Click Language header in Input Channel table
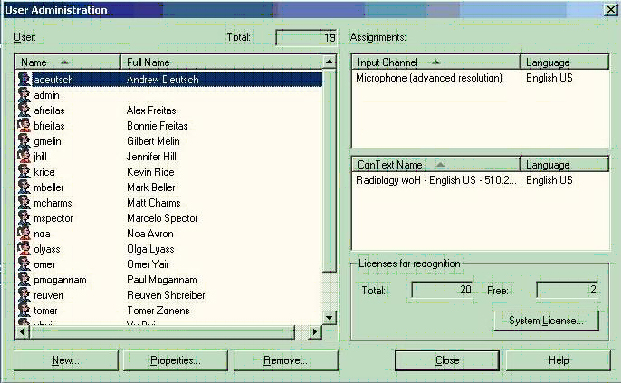This screenshot has width=621, height=383. pyautogui.click(x=564, y=62)
